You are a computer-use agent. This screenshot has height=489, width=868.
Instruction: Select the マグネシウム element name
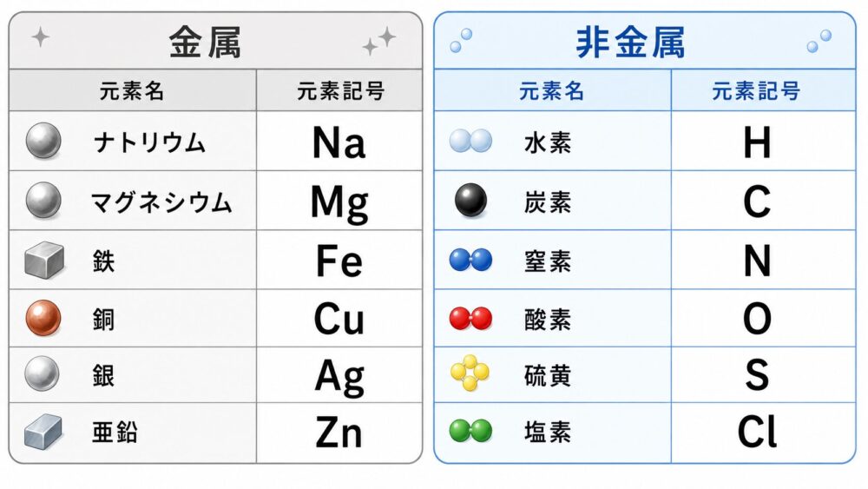161,202
